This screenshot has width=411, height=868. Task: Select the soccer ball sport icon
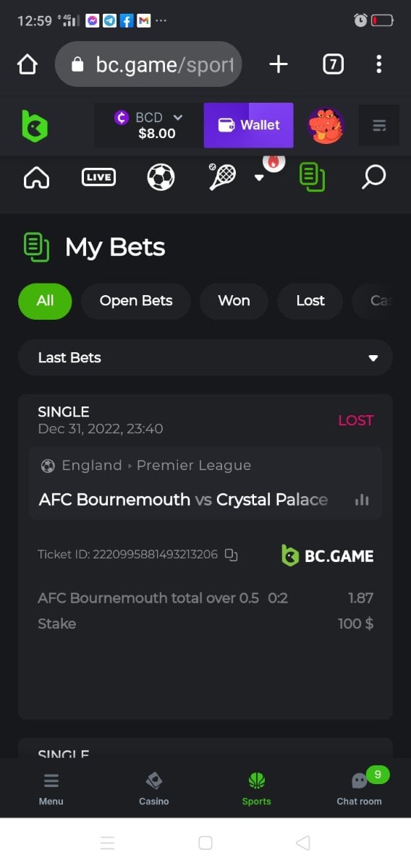click(161, 177)
